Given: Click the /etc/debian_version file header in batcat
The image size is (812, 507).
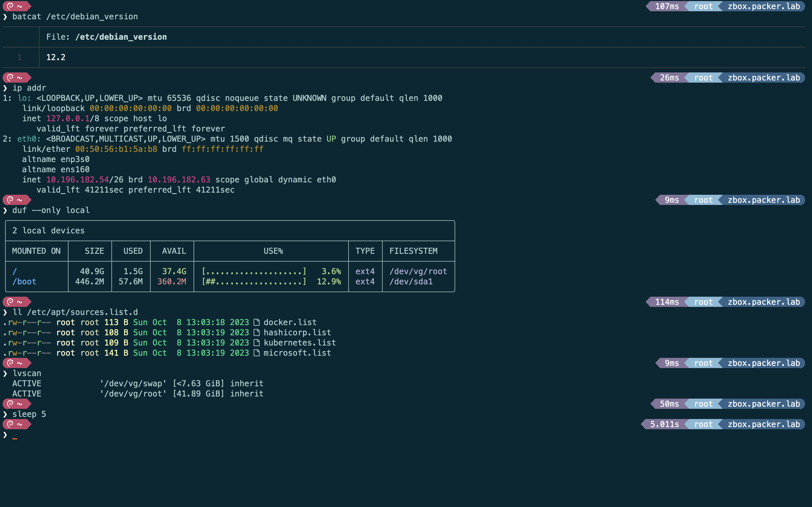Looking at the screenshot, I should (121, 37).
